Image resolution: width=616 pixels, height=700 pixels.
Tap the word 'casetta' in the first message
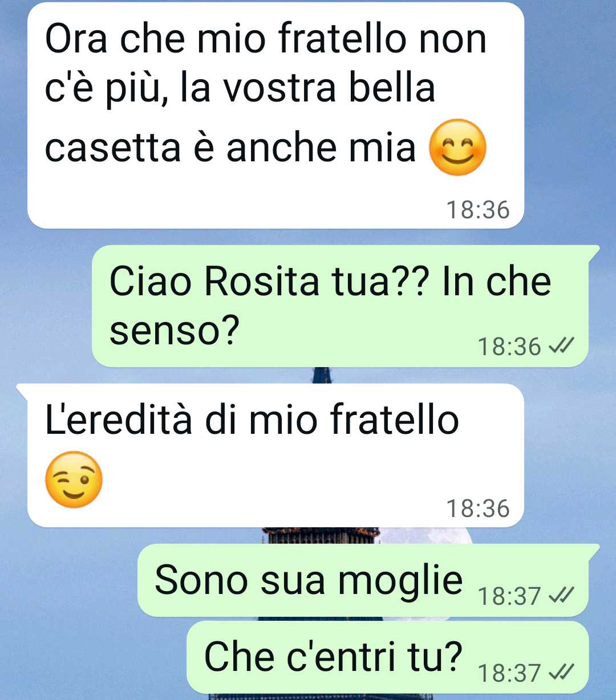pyautogui.click(x=113, y=147)
